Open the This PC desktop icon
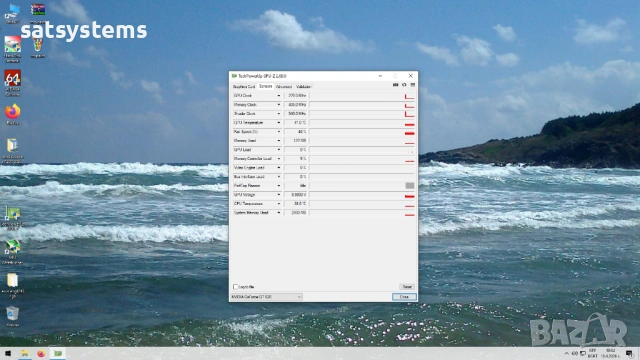This screenshot has height=360, width=640. [13, 13]
